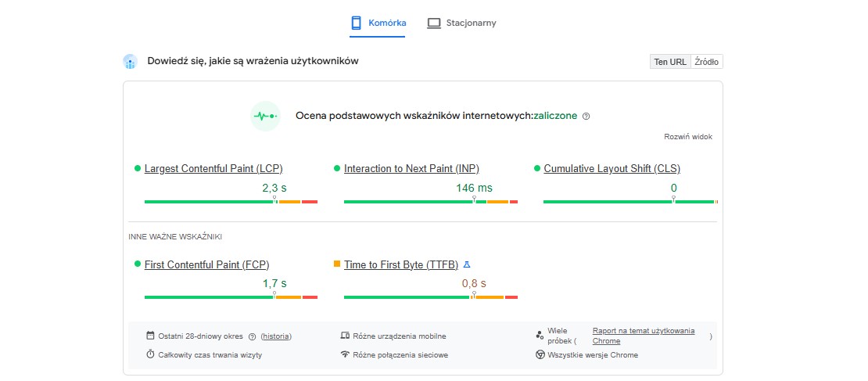
Task: Click the First Contentful Paint distribution bar
Action: (231, 297)
